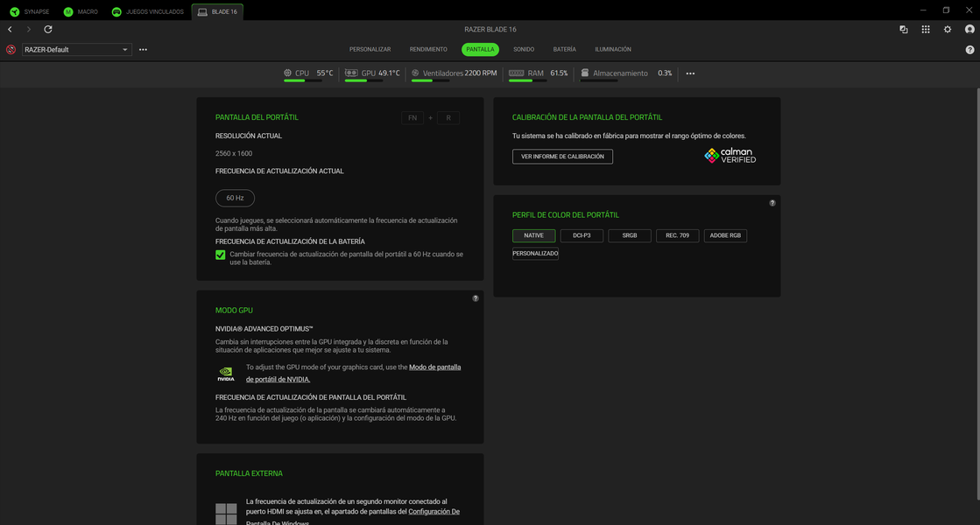This screenshot has height=525, width=980.
Task: Click the Calman Verified logo
Action: (730, 156)
